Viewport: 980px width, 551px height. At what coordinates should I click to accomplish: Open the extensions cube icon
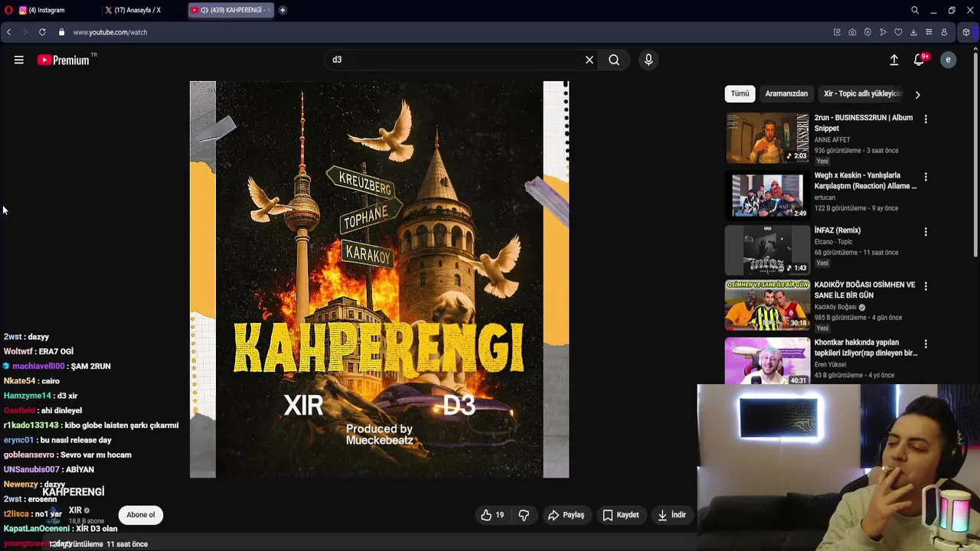[966, 32]
